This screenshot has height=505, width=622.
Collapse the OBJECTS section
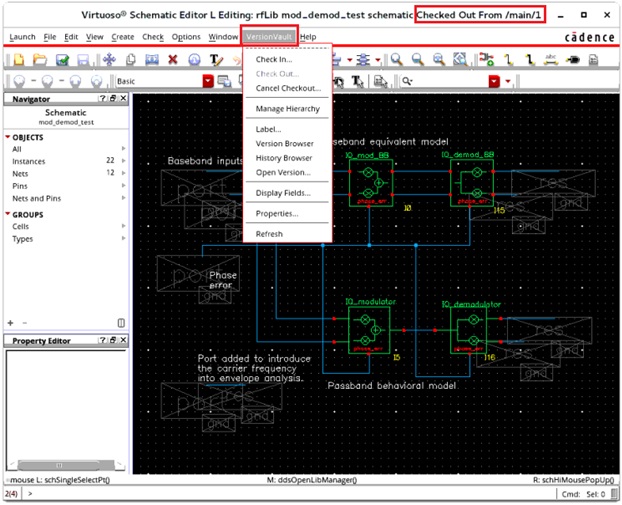[x=8, y=137]
